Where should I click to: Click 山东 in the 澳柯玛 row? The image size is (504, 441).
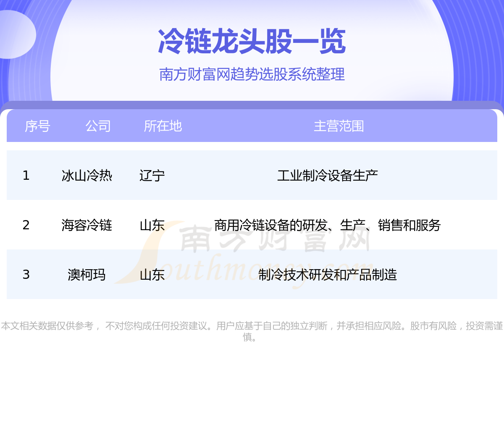click(x=152, y=275)
